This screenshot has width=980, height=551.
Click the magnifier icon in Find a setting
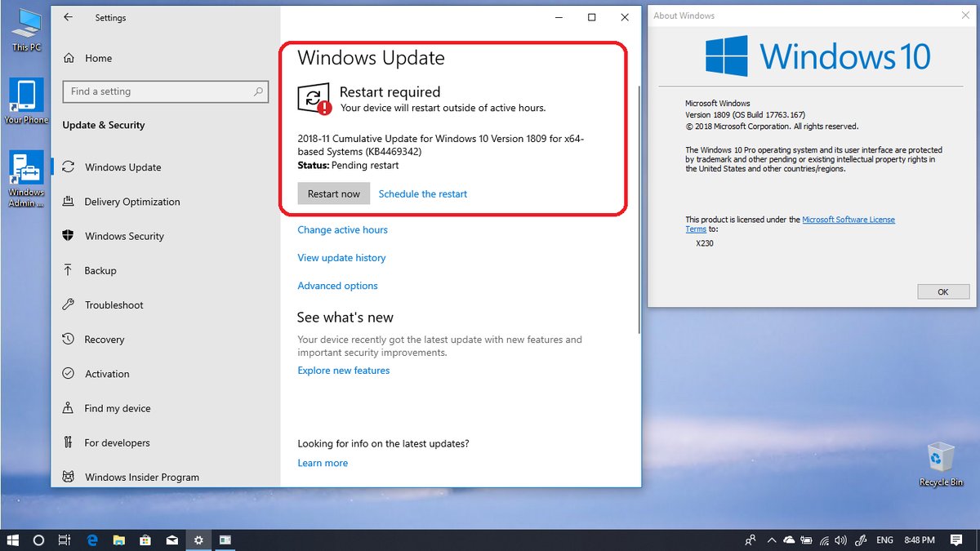point(260,91)
